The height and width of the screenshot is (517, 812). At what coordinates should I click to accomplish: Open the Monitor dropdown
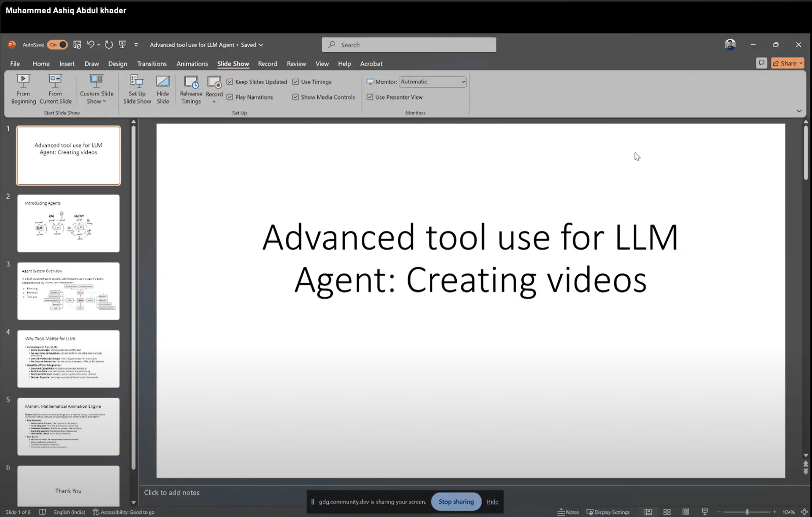[x=433, y=82]
